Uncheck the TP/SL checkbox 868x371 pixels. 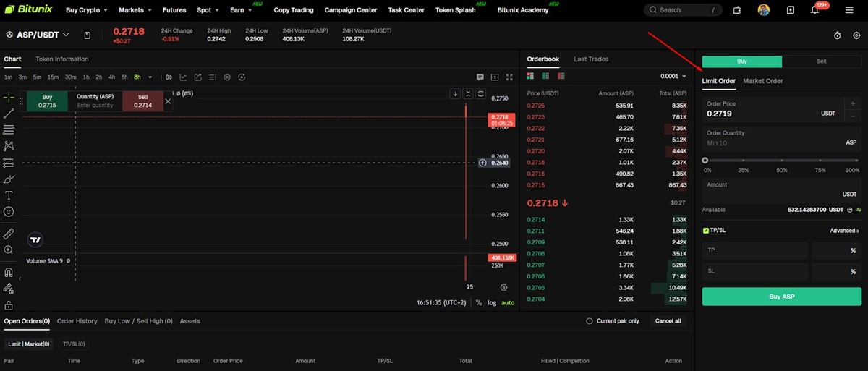coord(706,231)
